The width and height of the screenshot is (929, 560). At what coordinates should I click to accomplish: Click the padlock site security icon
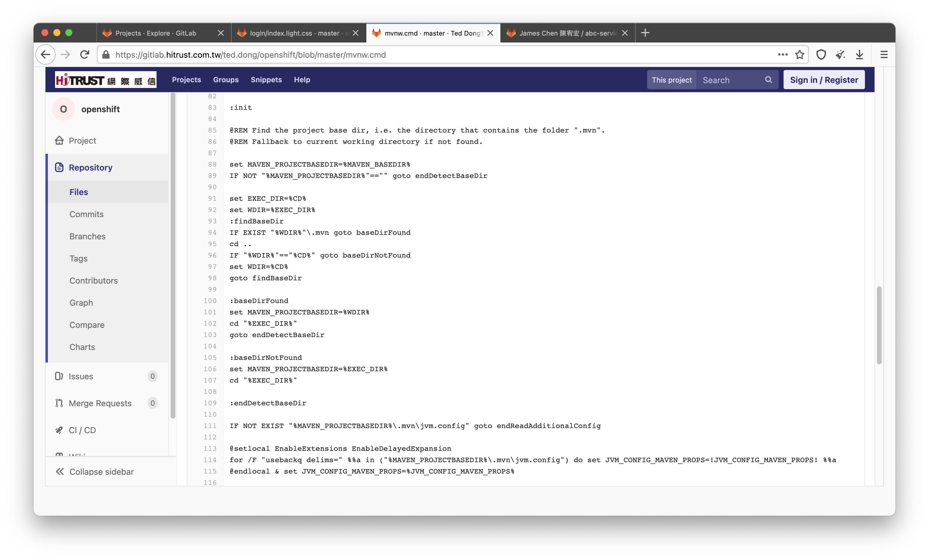(106, 55)
